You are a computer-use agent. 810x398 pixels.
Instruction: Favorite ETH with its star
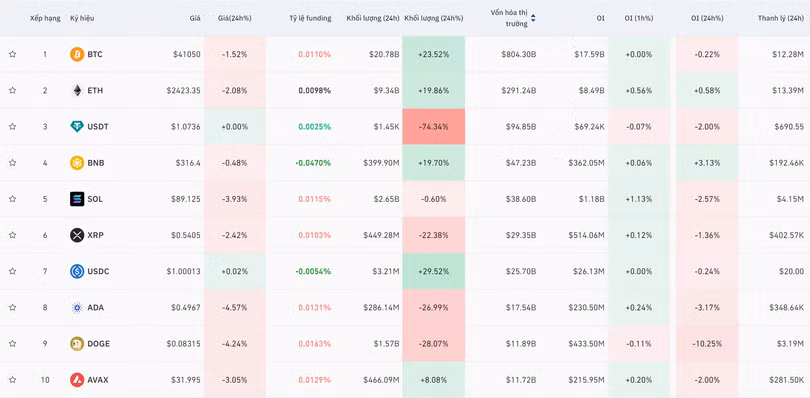click(12, 90)
